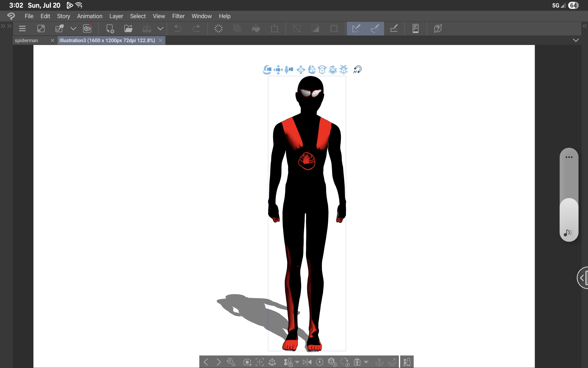Expand the right palette dock arrows
Image resolution: width=588 pixels, height=368 pixels.
[x=585, y=26]
